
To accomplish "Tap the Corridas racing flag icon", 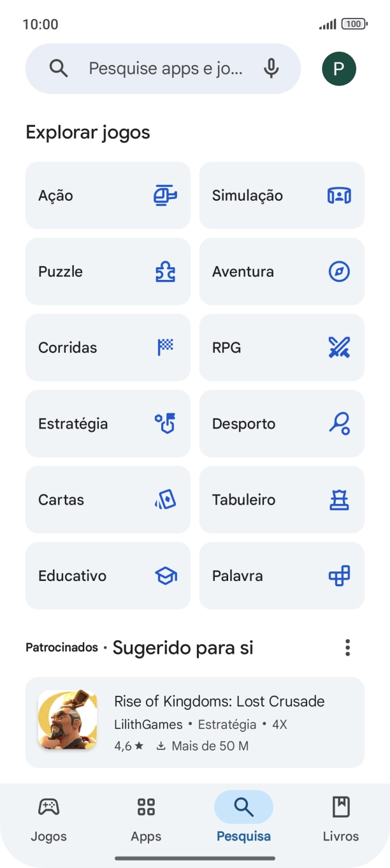I will [x=164, y=348].
